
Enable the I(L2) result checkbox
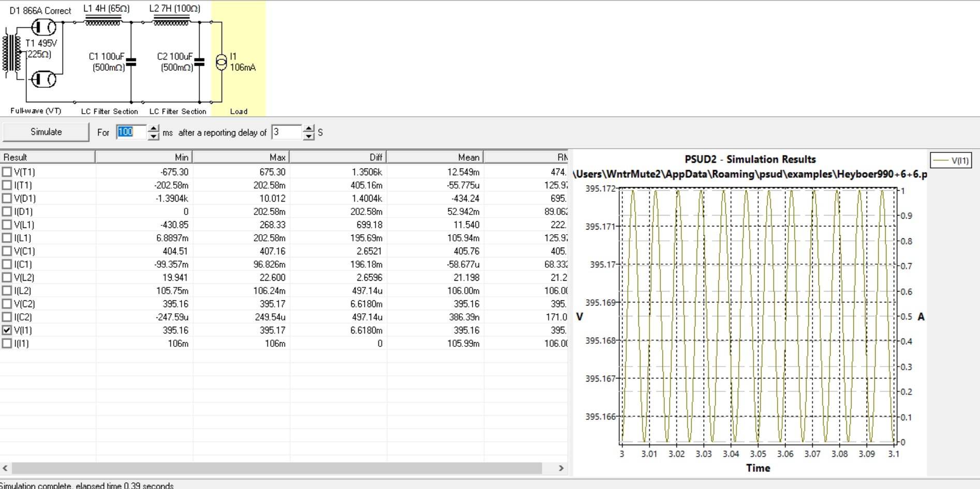tap(7, 291)
